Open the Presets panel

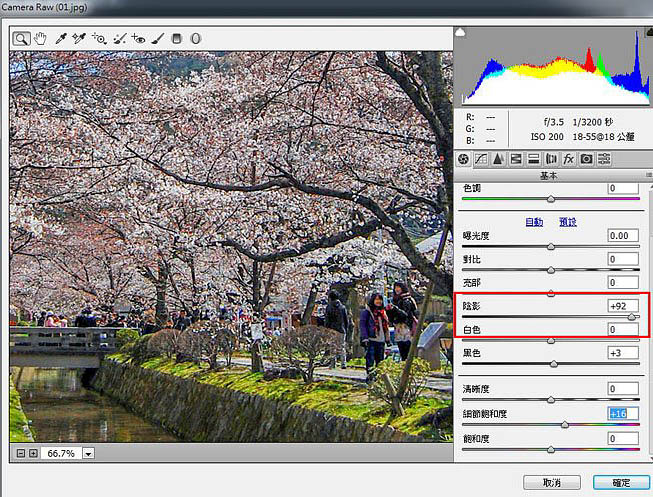point(604,159)
